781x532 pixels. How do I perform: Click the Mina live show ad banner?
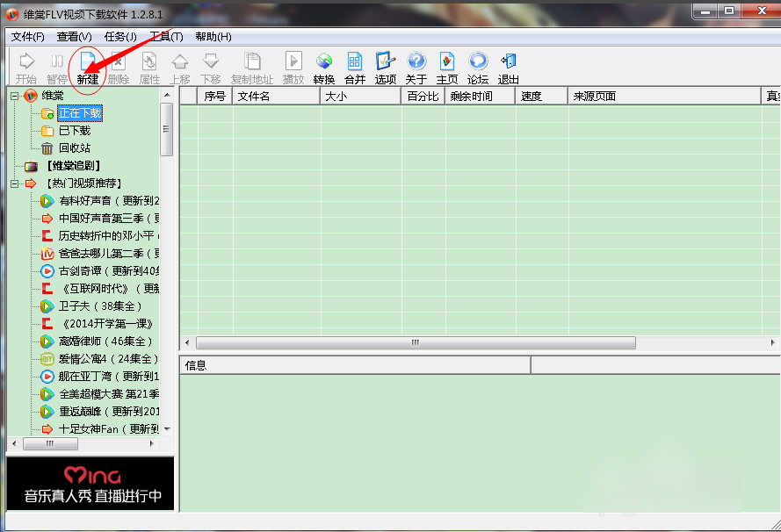coord(90,484)
